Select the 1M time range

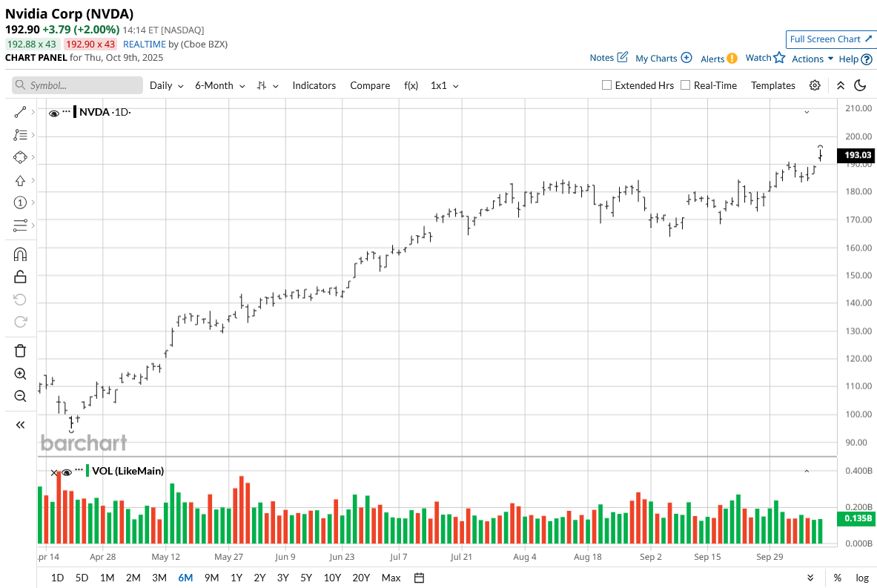point(107,578)
